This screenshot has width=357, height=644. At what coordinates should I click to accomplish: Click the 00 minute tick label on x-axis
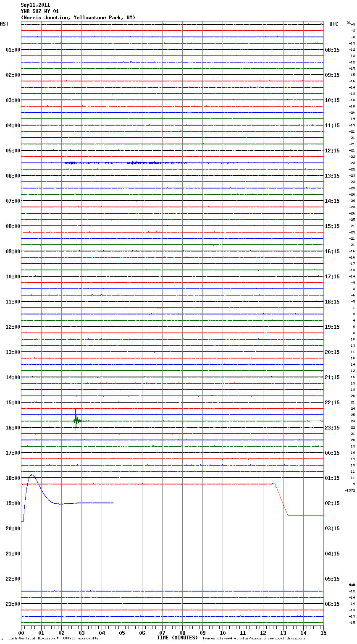click(x=21, y=633)
